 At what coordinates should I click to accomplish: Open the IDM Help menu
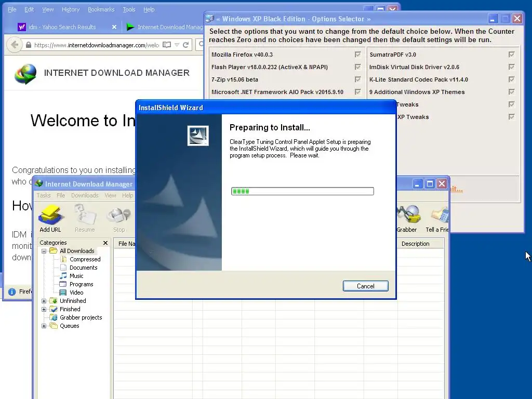pos(128,195)
